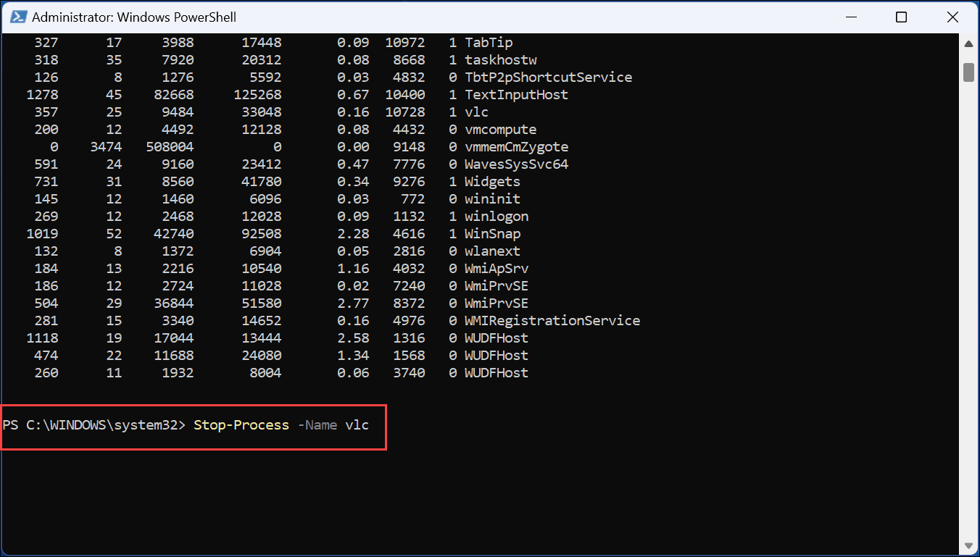Click the scrollbar down arrow
The height and width of the screenshot is (557, 980).
pyautogui.click(x=969, y=545)
